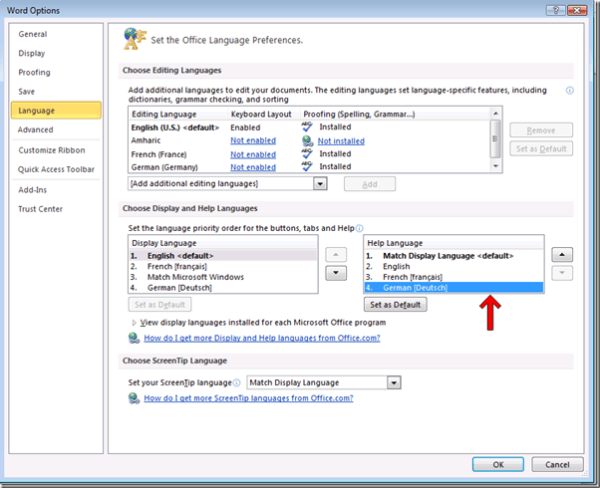Select the Language category

[56, 110]
